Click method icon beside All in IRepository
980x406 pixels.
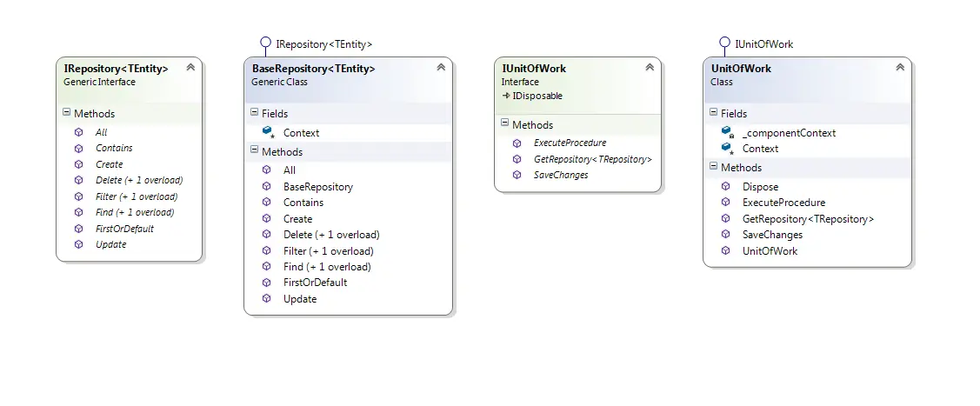pos(79,132)
